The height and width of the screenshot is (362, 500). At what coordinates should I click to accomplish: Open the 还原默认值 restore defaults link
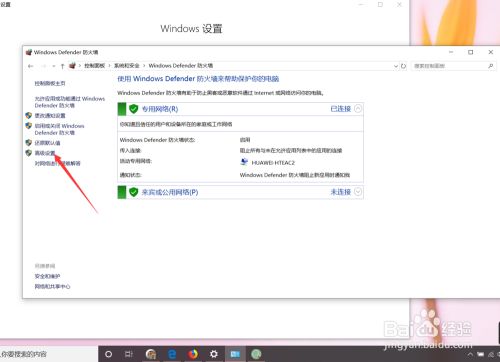coord(47,143)
